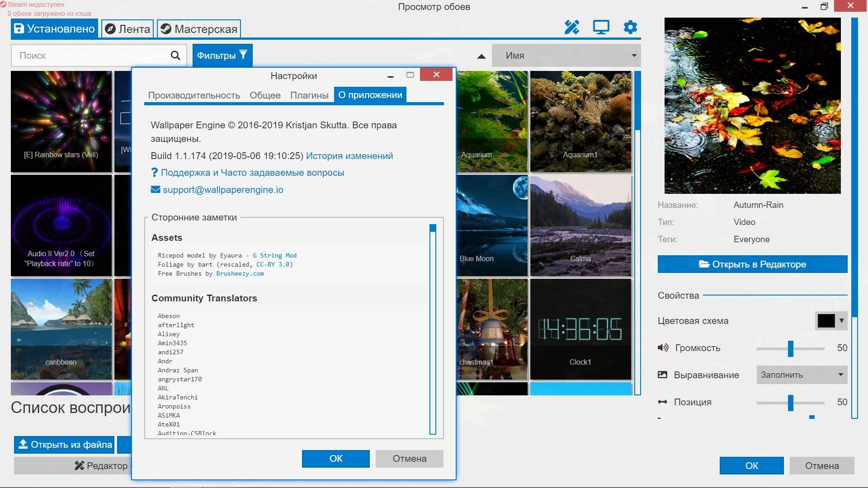The height and width of the screenshot is (488, 868).
Task: Click translator name angrystar170
Action: [x=179, y=379]
